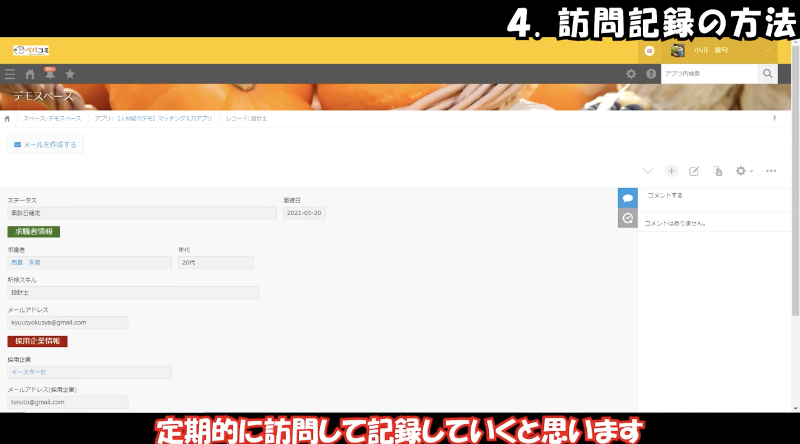The width and height of the screenshot is (800, 444).
Task: Switch to the comments tab
Action: [x=628, y=198]
